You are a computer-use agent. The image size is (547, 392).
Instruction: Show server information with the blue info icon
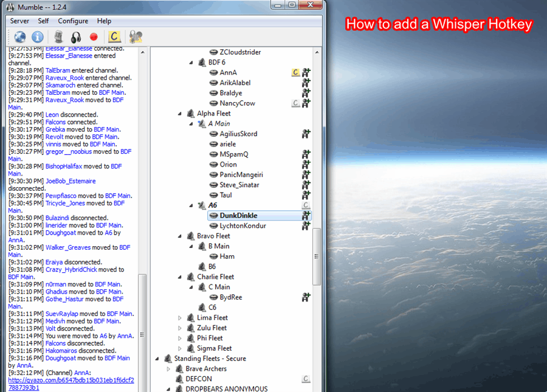(38, 36)
